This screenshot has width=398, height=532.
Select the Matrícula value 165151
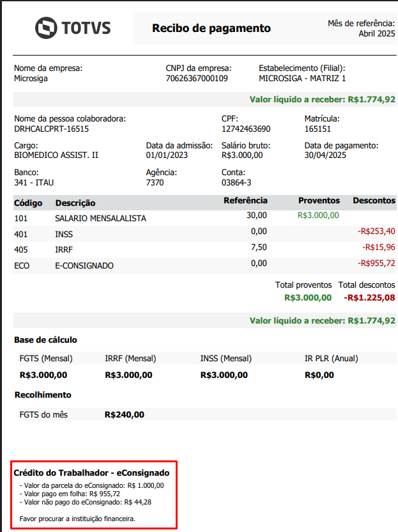click(318, 129)
